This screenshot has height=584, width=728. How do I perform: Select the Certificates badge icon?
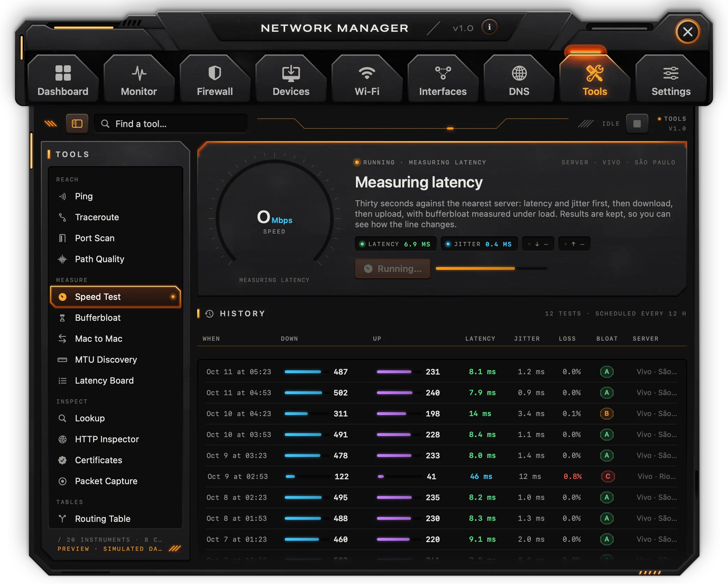click(x=62, y=460)
